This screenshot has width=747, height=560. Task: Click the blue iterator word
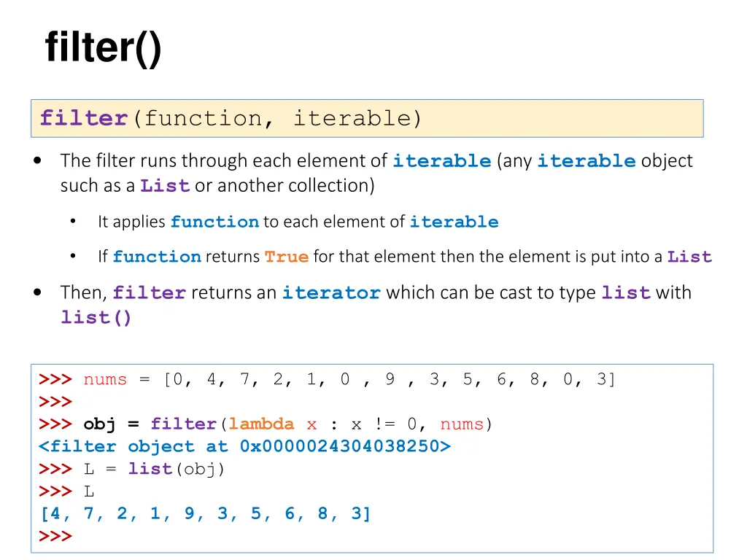[331, 293]
